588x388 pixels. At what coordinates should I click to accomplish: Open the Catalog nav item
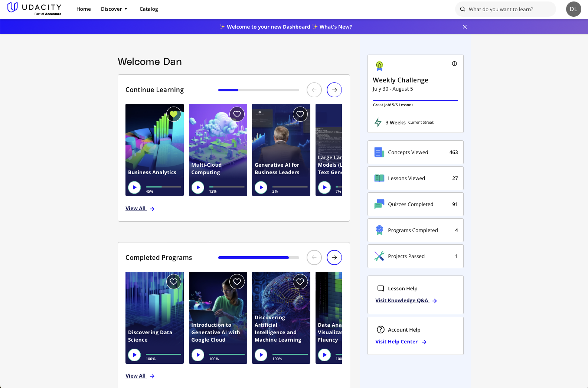[148, 9]
